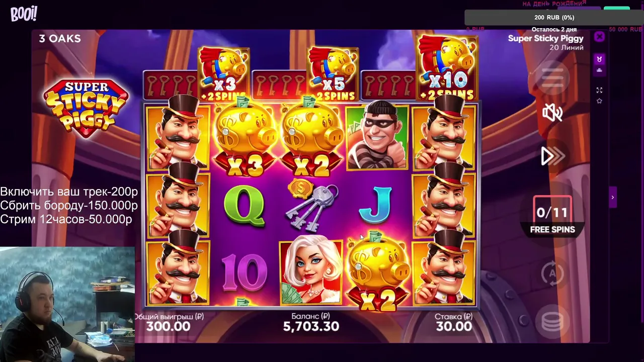Viewport: 644px width, 362px height.
Task: Click the x5 +2 Spins piggy bonus
Action: [x=333, y=73]
